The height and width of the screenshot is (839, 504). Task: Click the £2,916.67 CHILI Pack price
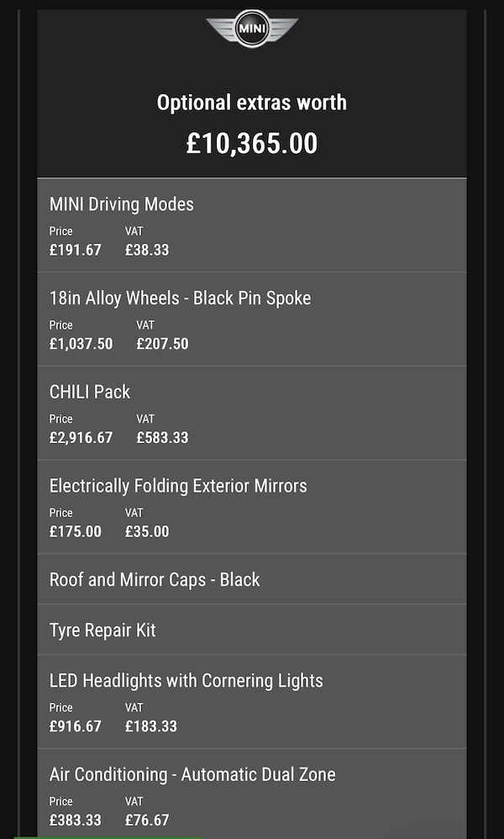click(x=81, y=438)
